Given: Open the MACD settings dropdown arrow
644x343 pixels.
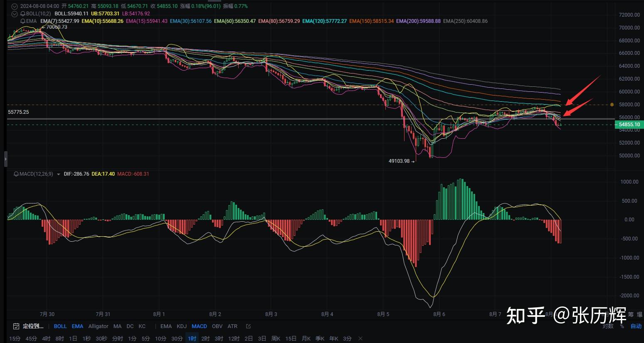Looking at the screenshot, I should [x=58, y=174].
